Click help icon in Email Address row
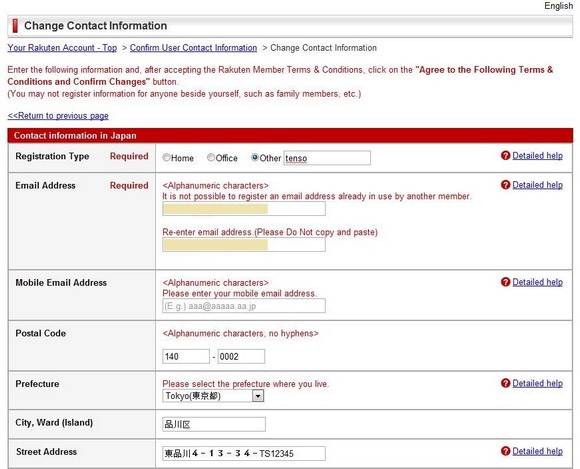 point(505,185)
